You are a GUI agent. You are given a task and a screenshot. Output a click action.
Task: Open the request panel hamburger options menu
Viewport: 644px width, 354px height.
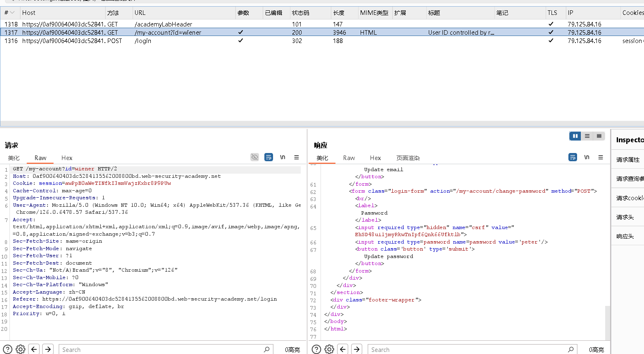297,157
